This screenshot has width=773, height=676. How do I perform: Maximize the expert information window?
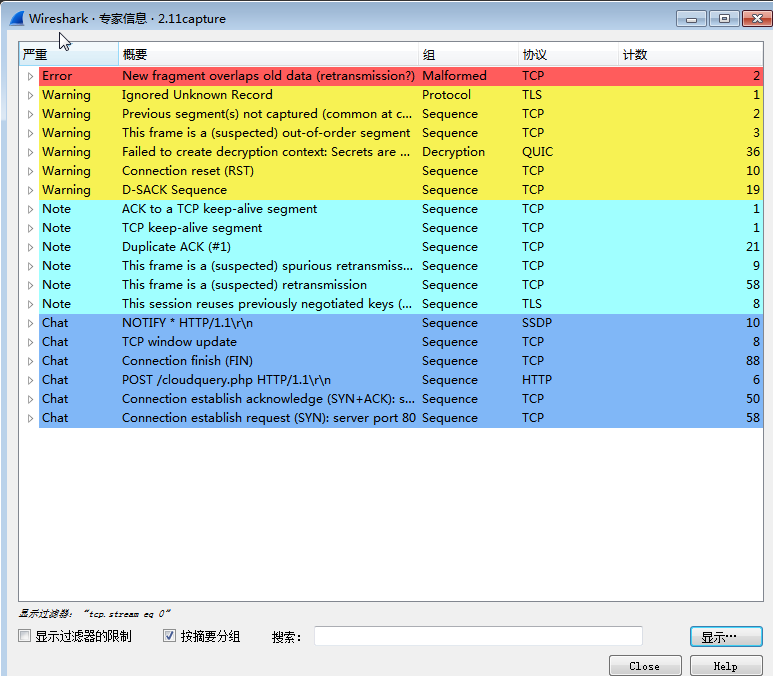[724, 19]
